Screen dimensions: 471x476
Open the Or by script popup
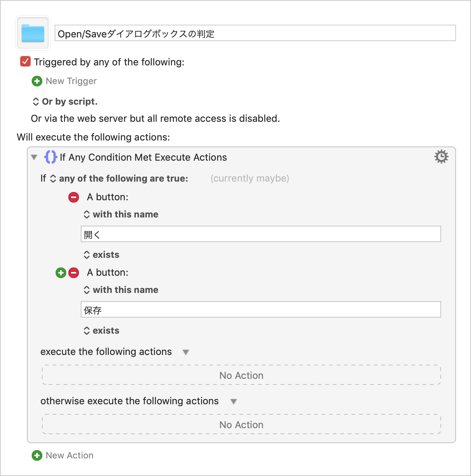[x=65, y=102]
